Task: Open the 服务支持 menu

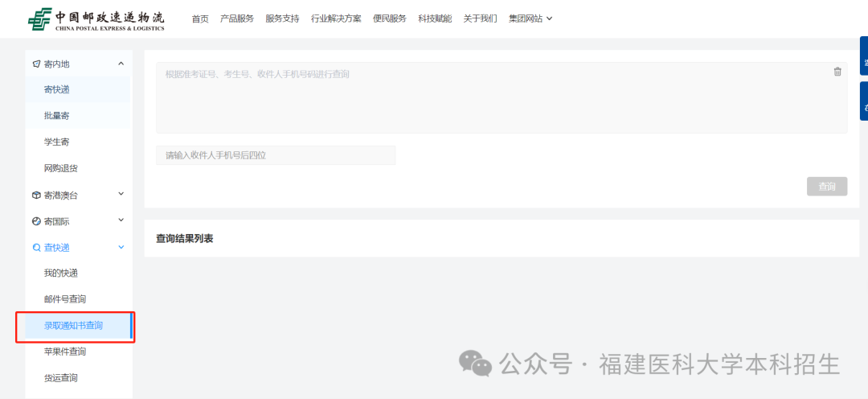Action: click(282, 19)
